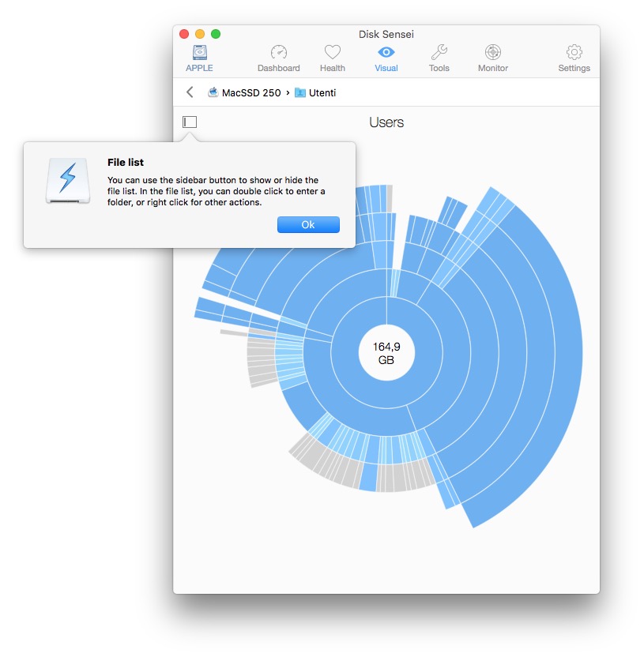Open Settings gear in toolbar

click(x=574, y=58)
